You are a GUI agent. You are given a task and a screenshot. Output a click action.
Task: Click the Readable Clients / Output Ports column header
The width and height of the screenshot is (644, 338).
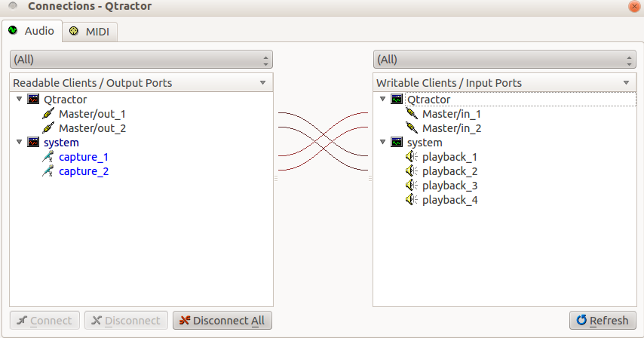(x=141, y=83)
